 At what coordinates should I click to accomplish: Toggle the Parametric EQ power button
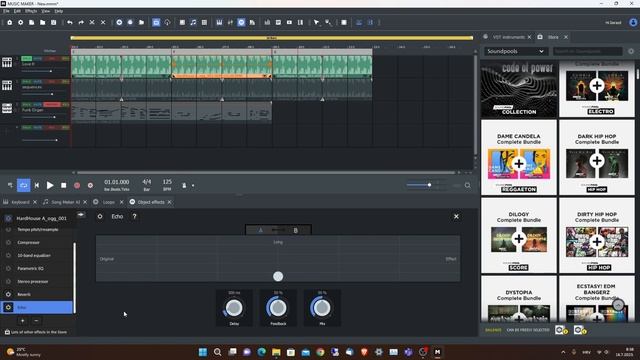tap(8, 269)
